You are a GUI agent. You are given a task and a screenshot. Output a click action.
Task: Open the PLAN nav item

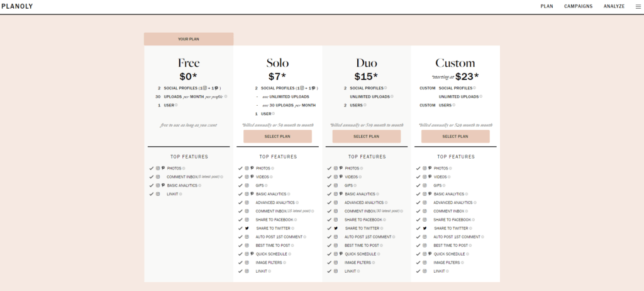tap(547, 6)
